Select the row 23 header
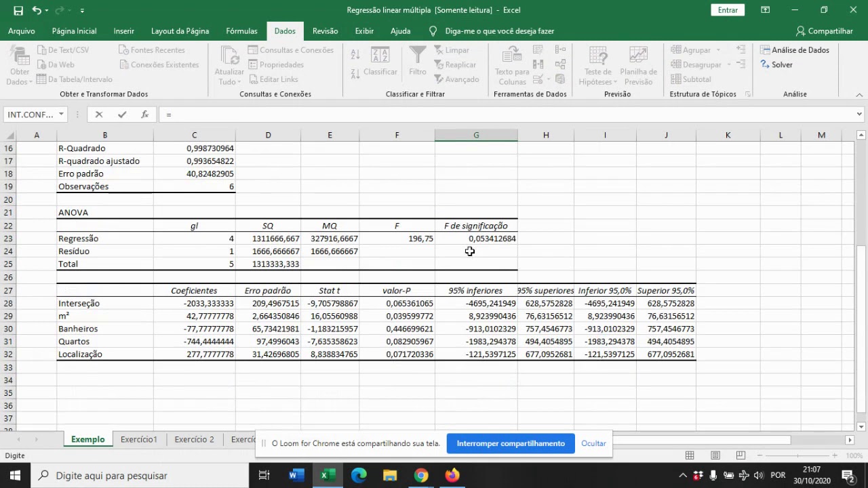The image size is (868, 488). (8, 239)
